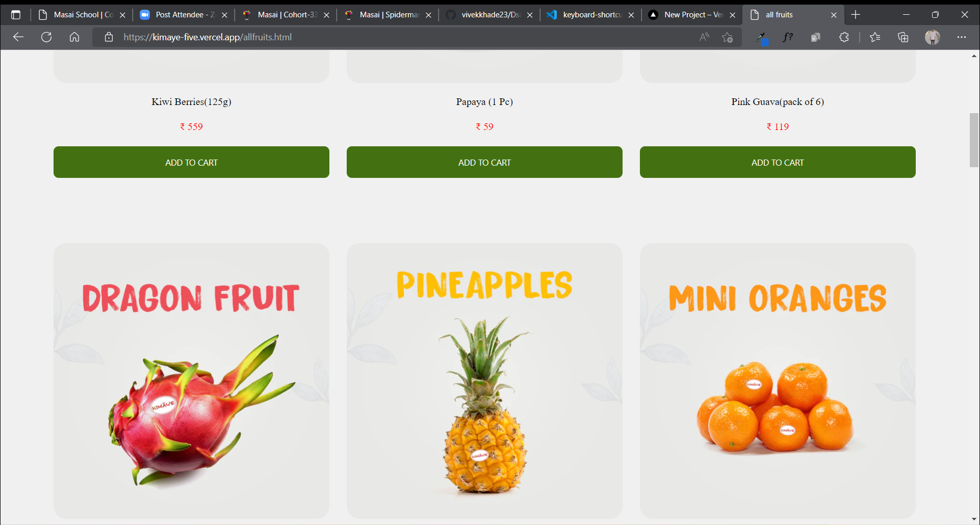
Task: Select the Dragon Fruit product image
Action: click(x=191, y=381)
